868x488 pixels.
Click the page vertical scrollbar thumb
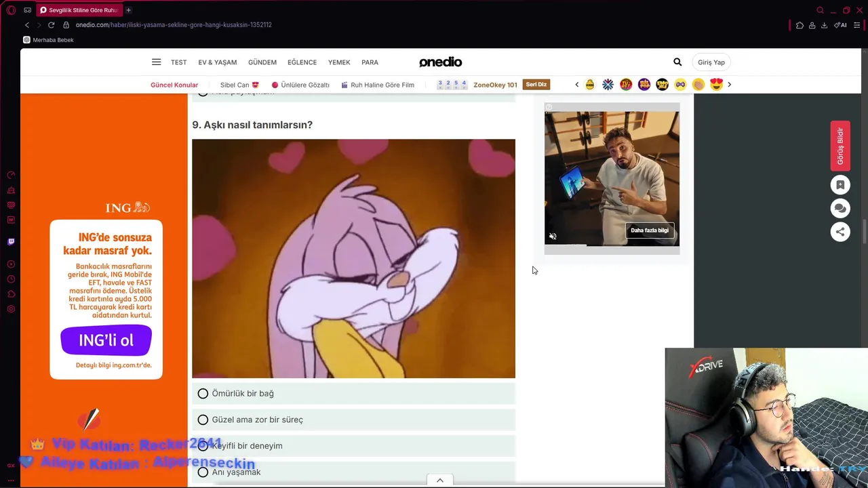click(x=865, y=231)
